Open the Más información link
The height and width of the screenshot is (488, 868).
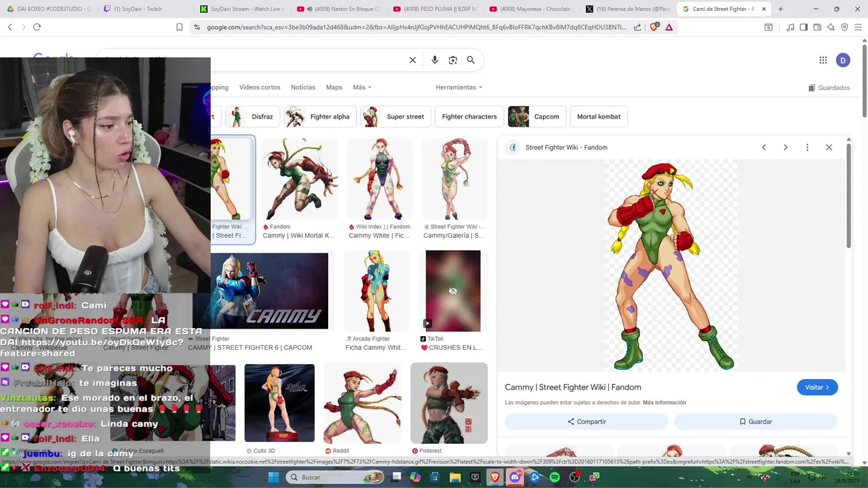(664, 403)
